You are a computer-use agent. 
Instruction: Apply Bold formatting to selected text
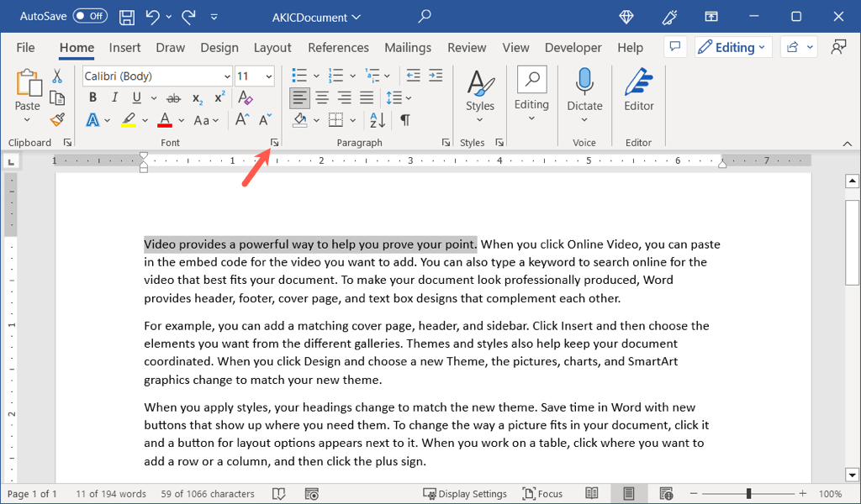pyautogui.click(x=92, y=97)
